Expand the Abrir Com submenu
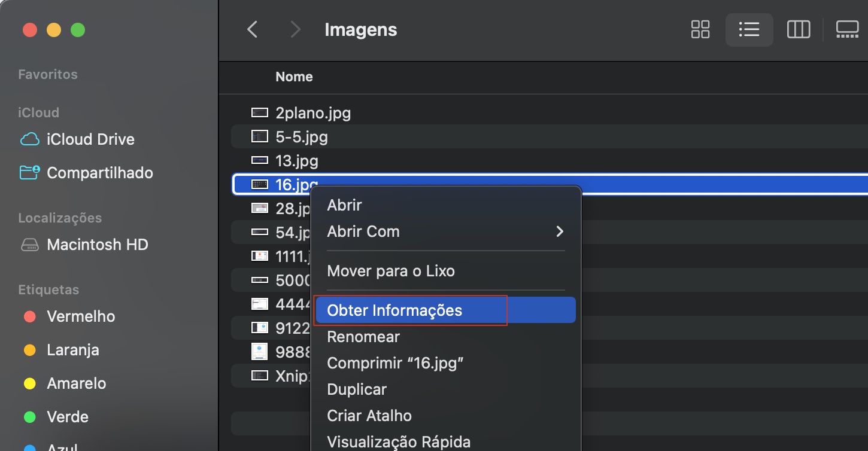The height and width of the screenshot is (451, 868). coord(363,231)
